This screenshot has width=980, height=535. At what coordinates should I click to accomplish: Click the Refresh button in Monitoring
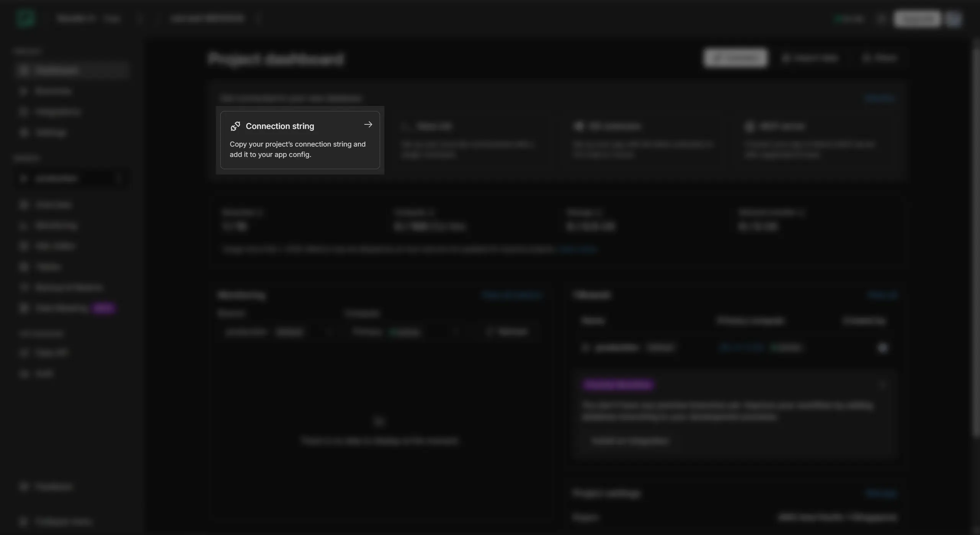point(507,332)
